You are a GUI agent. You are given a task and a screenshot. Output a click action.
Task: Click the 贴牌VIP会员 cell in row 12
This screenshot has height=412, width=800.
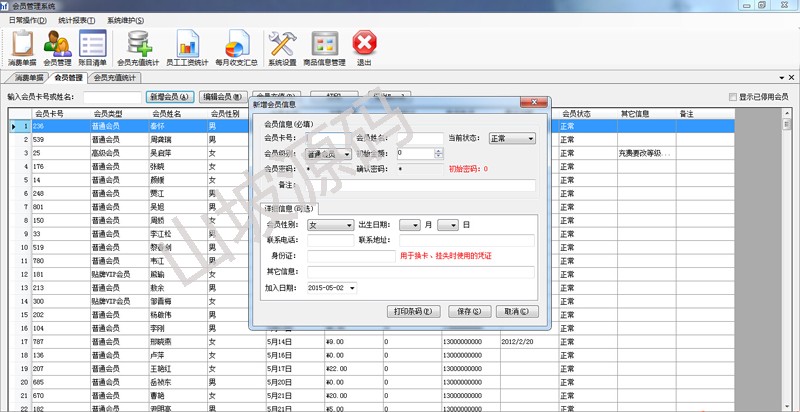tap(119, 274)
